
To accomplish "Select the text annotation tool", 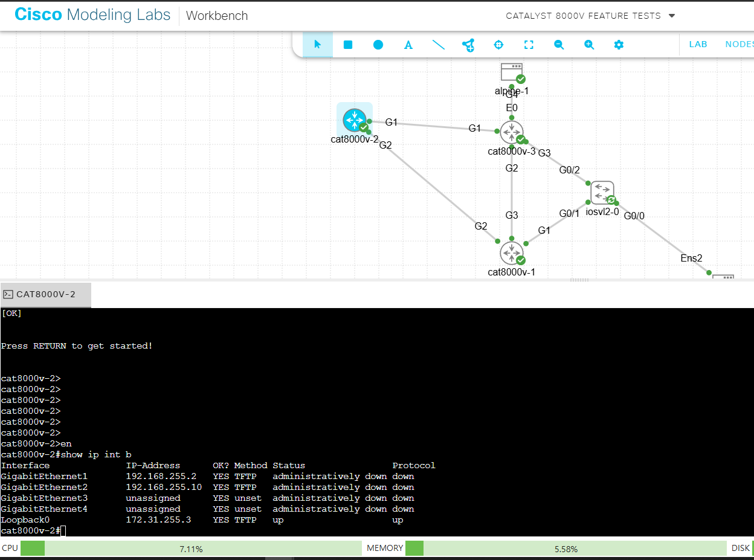I will pos(408,45).
